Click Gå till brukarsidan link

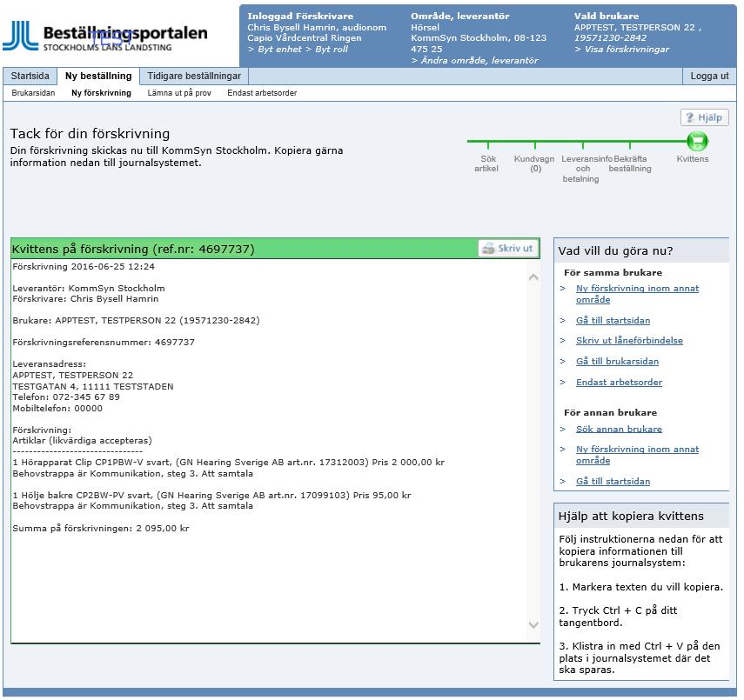pos(617,361)
